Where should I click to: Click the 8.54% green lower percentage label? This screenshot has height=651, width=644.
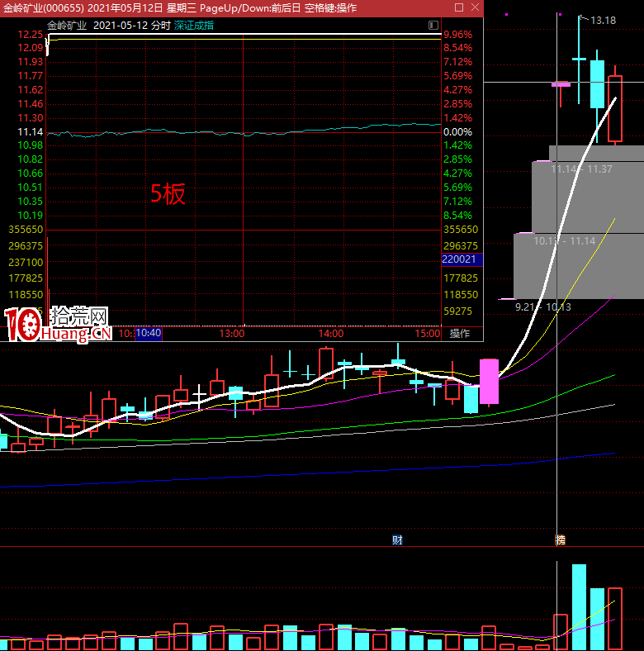pyautogui.click(x=457, y=216)
